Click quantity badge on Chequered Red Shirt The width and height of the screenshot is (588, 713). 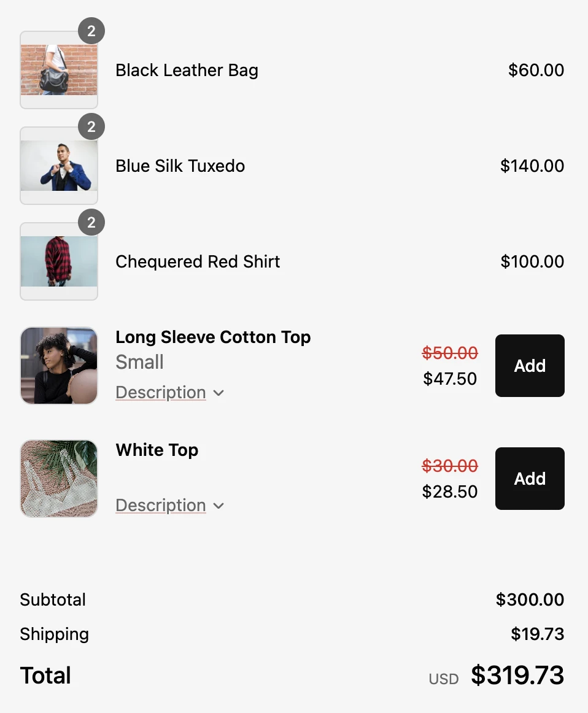(x=91, y=223)
